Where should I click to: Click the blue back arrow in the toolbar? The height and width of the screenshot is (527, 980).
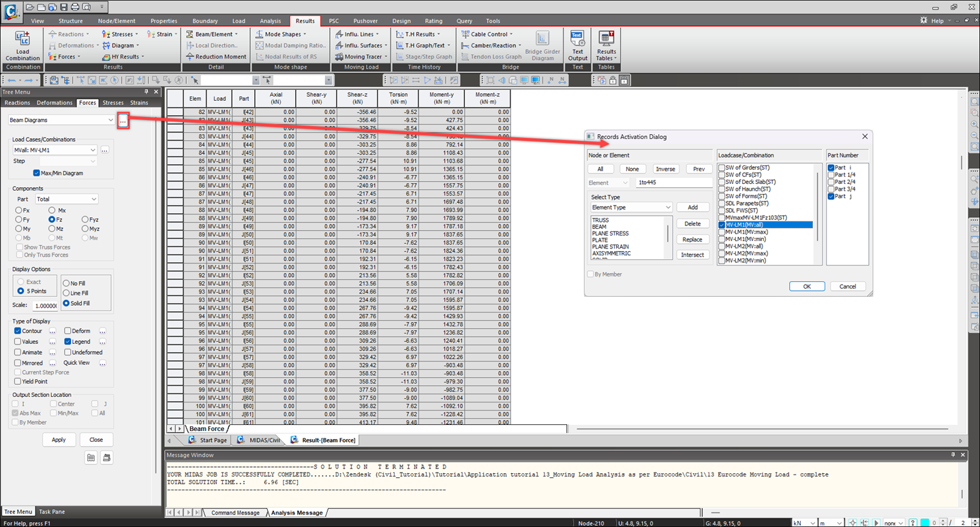[x=12, y=80]
